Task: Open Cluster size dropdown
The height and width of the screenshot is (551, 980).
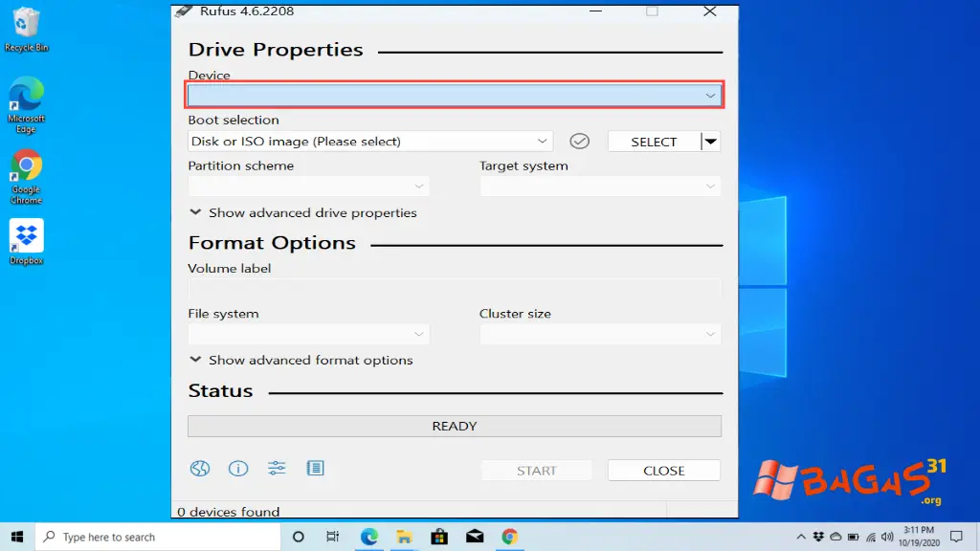Action: (x=600, y=334)
